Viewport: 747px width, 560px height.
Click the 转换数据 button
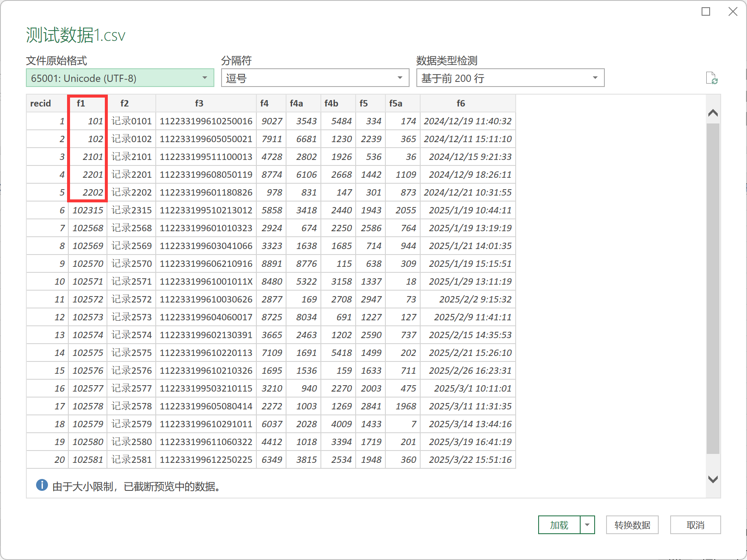click(x=632, y=525)
